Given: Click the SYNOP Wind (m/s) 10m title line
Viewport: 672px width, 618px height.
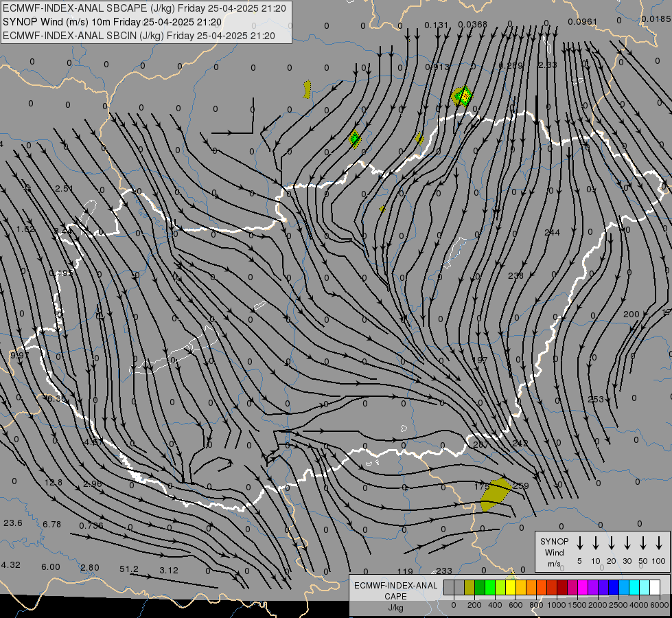Looking at the screenshot, I should (x=112, y=22).
